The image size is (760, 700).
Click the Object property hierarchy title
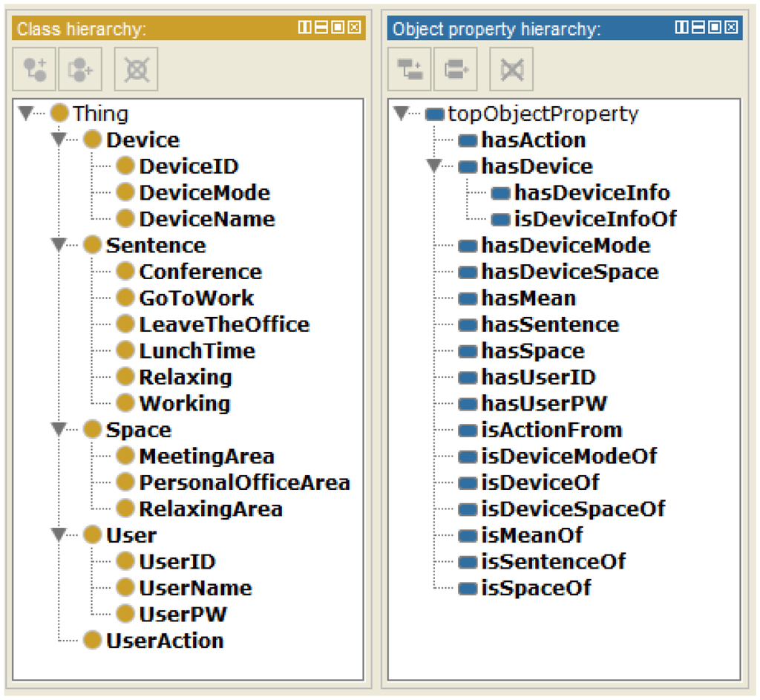click(496, 29)
